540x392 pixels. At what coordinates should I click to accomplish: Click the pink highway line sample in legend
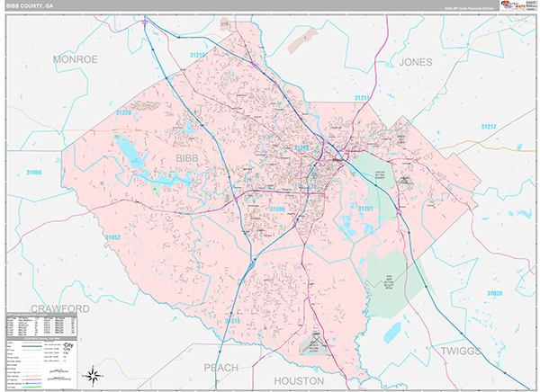(x=31, y=379)
